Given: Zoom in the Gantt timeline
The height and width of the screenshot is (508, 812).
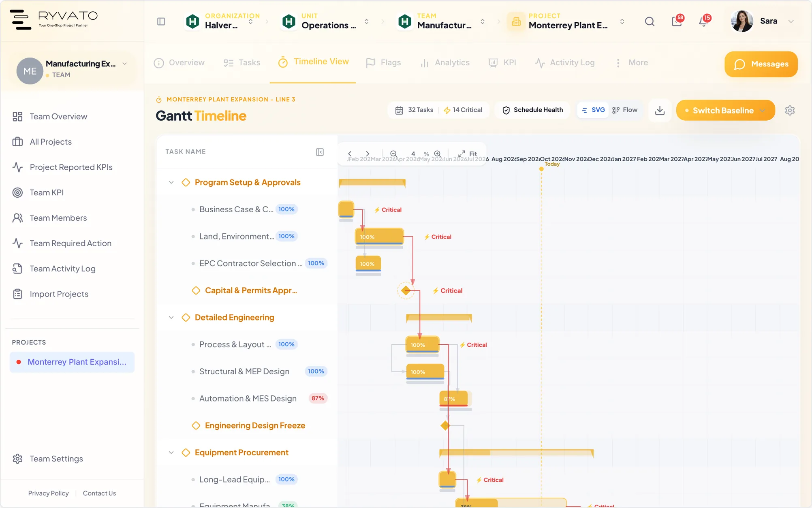Looking at the screenshot, I should (x=438, y=154).
